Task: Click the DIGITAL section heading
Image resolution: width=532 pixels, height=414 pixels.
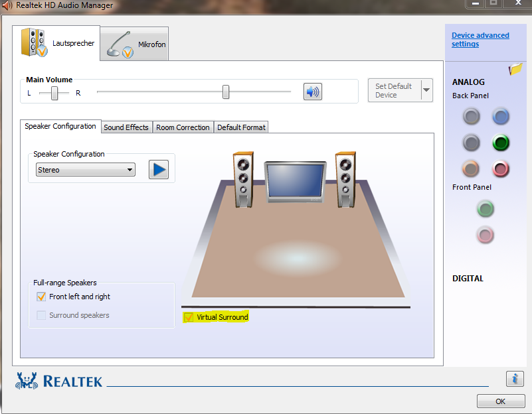Action: (x=468, y=279)
